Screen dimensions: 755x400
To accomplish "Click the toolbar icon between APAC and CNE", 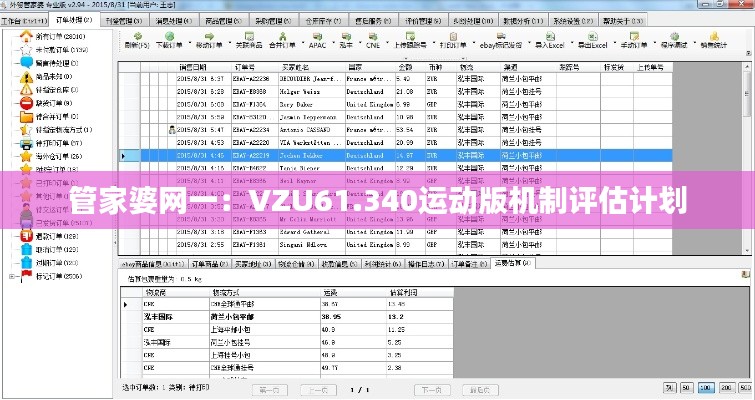I will pyautogui.click(x=346, y=36).
